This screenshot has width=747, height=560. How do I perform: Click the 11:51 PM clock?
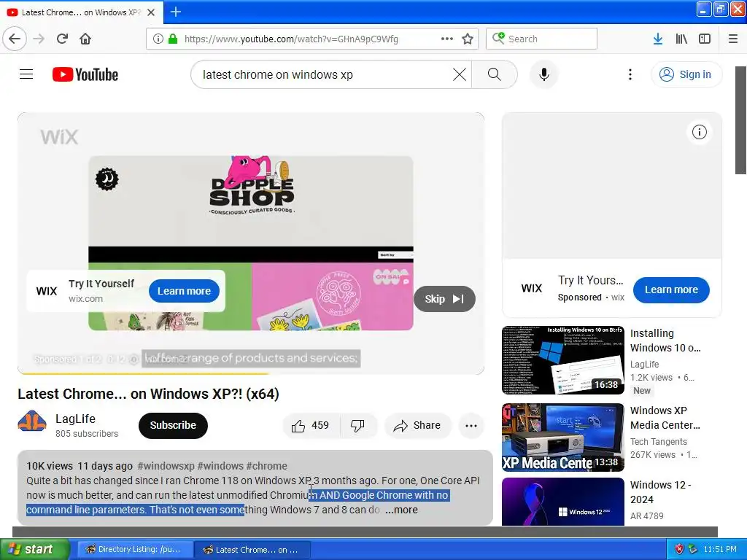coord(720,549)
